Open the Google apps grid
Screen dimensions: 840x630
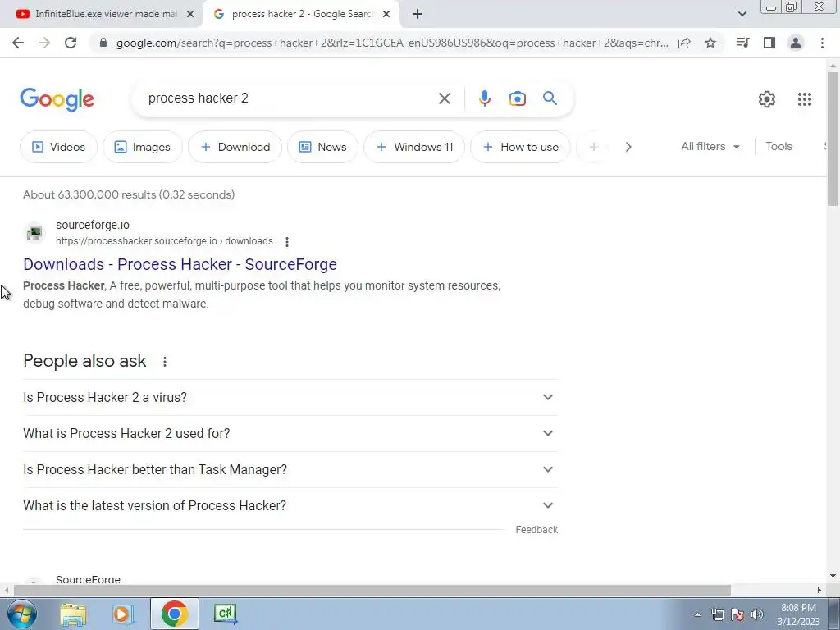pos(804,99)
